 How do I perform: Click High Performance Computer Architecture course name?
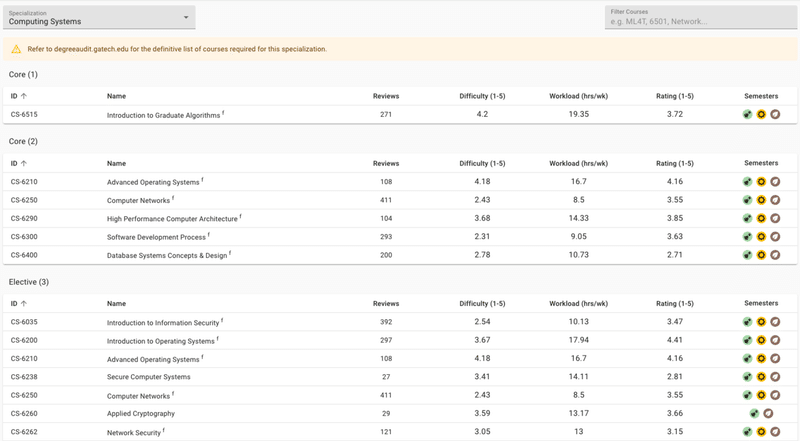pyautogui.click(x=172, y=219)
